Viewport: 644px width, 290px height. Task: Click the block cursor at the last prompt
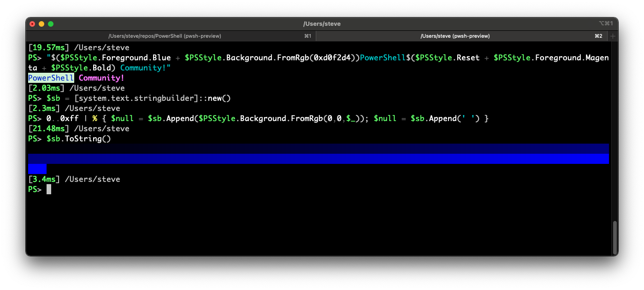point(49,189)
